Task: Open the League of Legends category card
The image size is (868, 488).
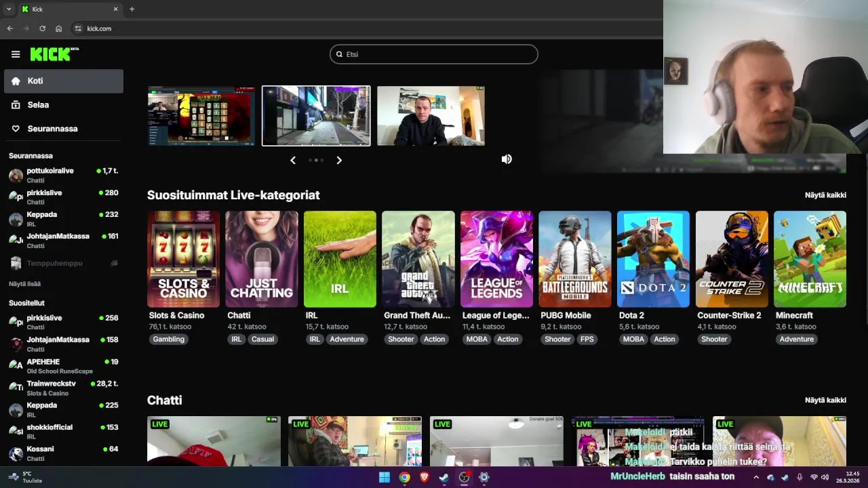Action: pyautogui.click(x=496, y=259)
